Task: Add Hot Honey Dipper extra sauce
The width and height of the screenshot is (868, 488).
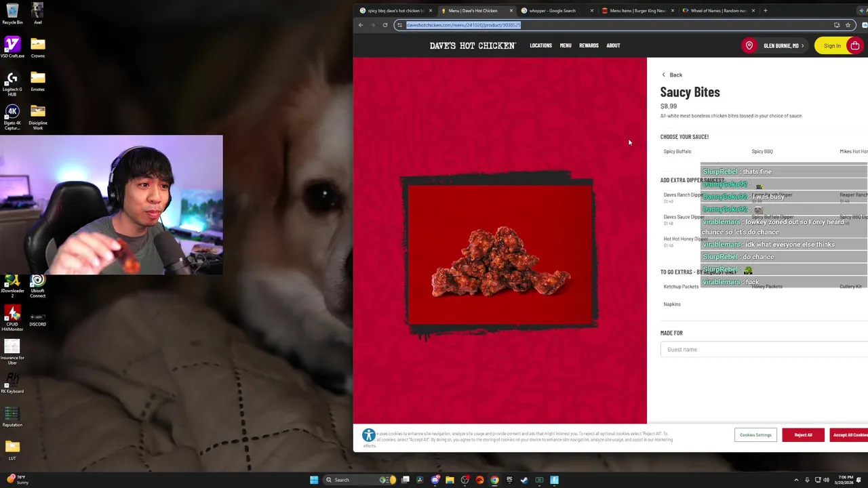Action: pos(686,241)
